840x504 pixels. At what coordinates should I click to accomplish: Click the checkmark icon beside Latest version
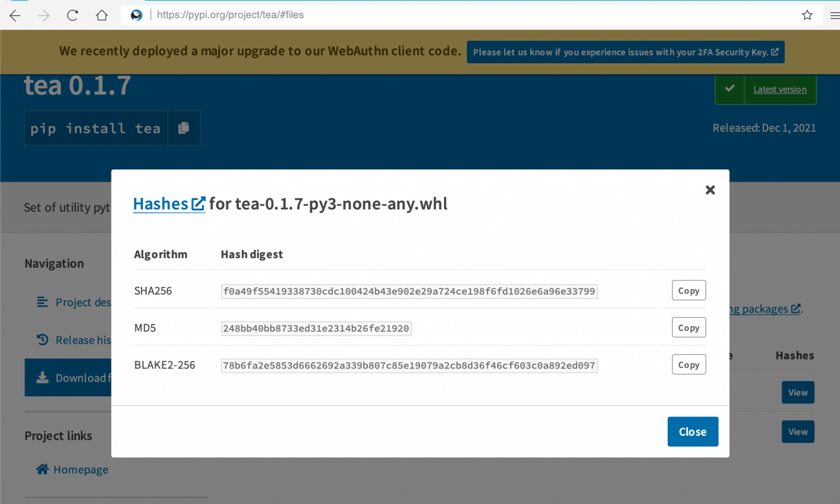coord(730,89)
